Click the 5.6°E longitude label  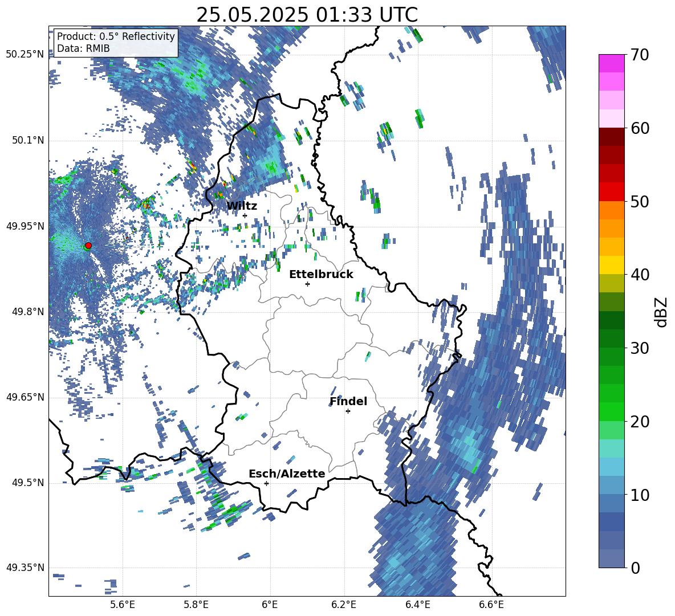122,605
